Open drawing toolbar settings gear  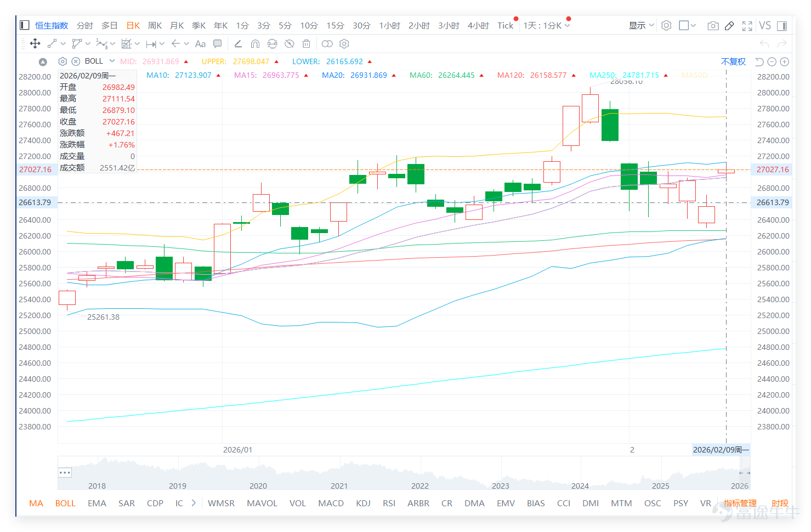coord(344,43)
